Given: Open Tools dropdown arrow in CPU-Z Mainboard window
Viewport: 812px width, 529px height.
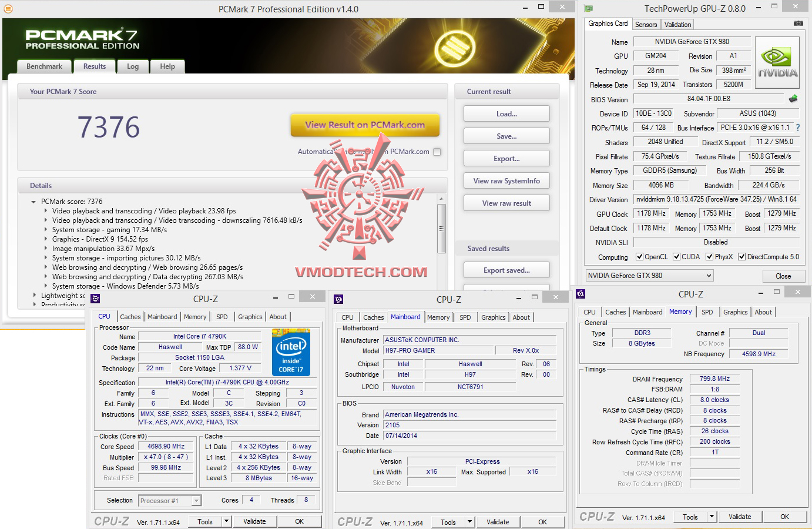Looking at the screenshot, I should pyautogui.click(x=469, y=522).
